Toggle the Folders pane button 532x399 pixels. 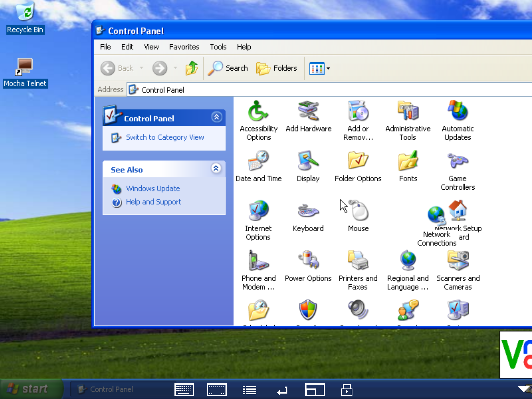277,68
